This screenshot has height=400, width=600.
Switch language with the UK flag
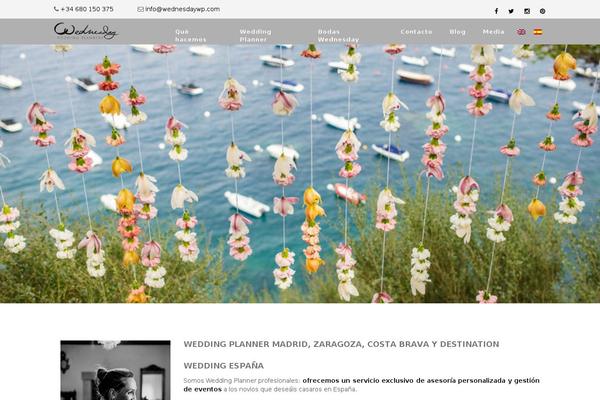tap(521, 32)
